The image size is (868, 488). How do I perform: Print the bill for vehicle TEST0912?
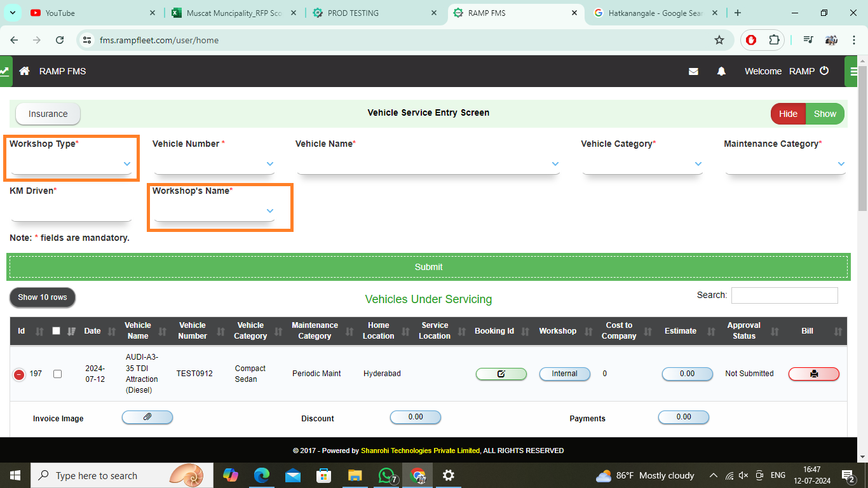click(x=814, y=374)
